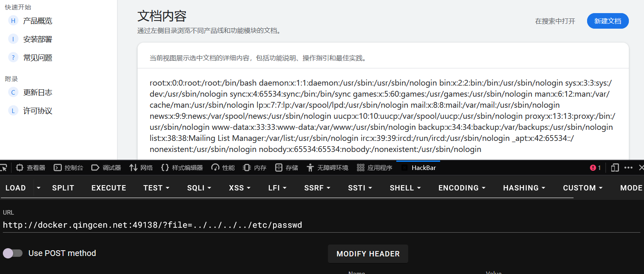
Task: Switch to 无障碍环境 accessibility tab
Action: [328, 168]
